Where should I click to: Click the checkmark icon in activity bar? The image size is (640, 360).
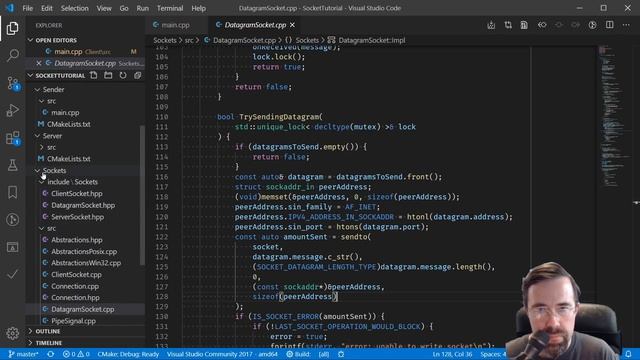(12, 274)
